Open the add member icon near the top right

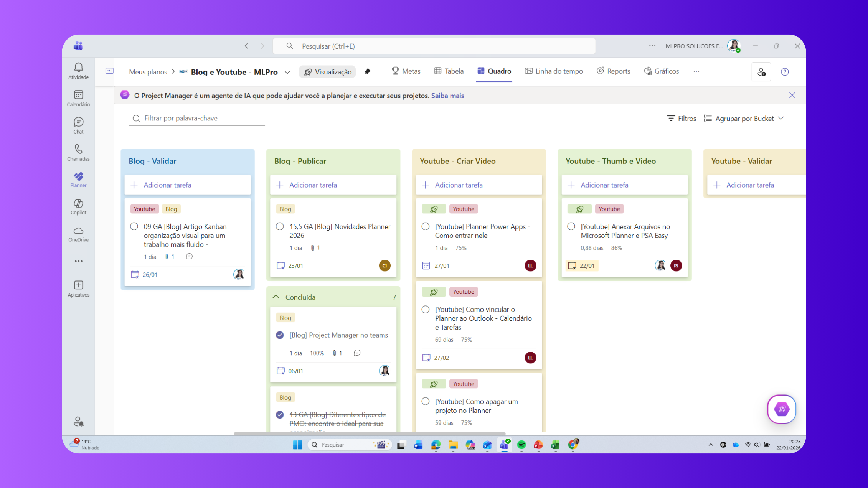point(761,72)
